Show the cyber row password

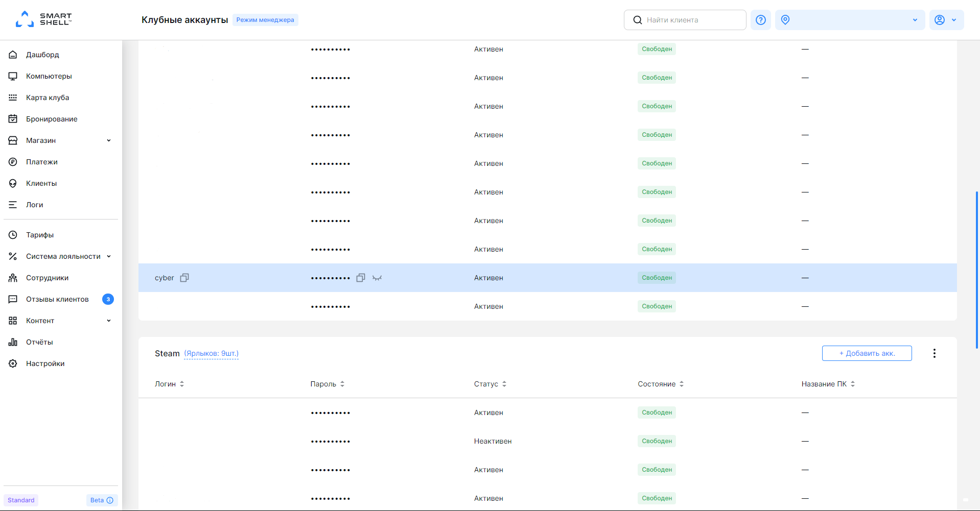tap(377, 278)
